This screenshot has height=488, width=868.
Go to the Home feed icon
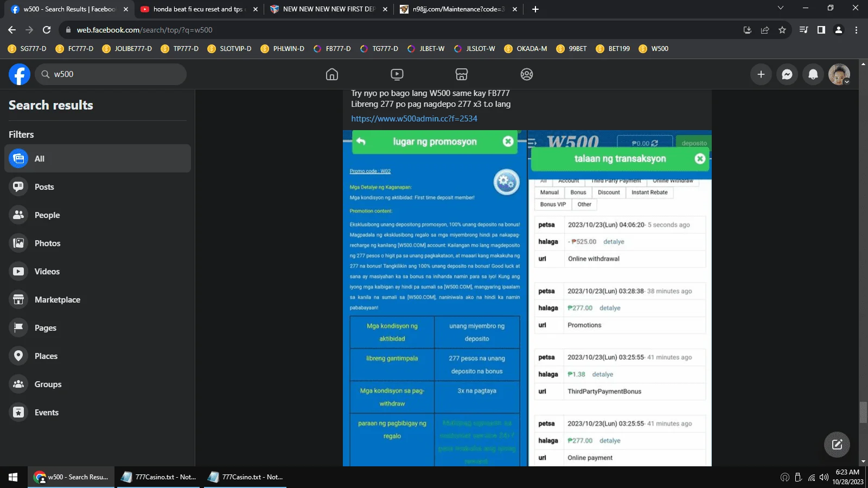coord(332,74)
